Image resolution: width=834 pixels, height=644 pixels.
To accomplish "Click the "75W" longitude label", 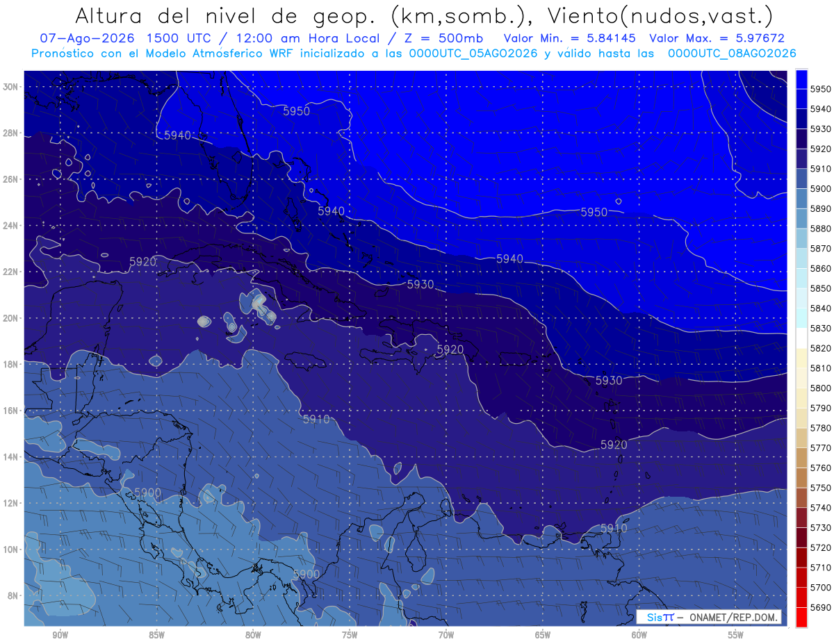I will (350, 635).
